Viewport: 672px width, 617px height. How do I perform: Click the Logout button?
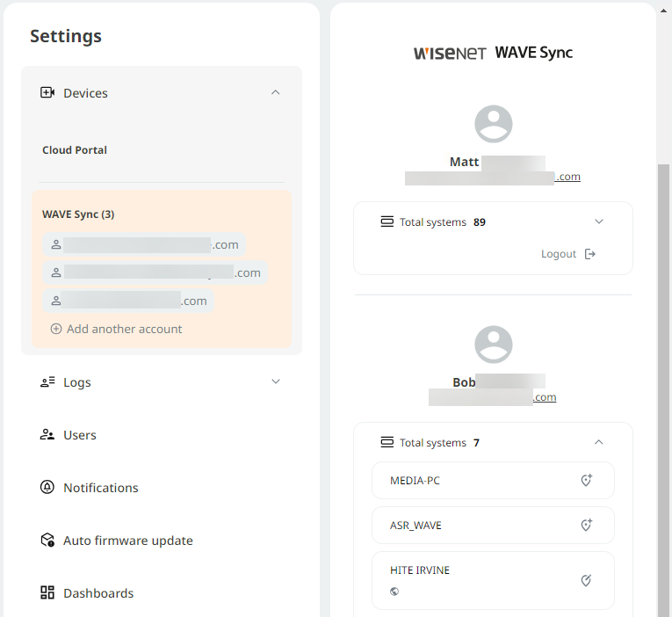(568, 254)
